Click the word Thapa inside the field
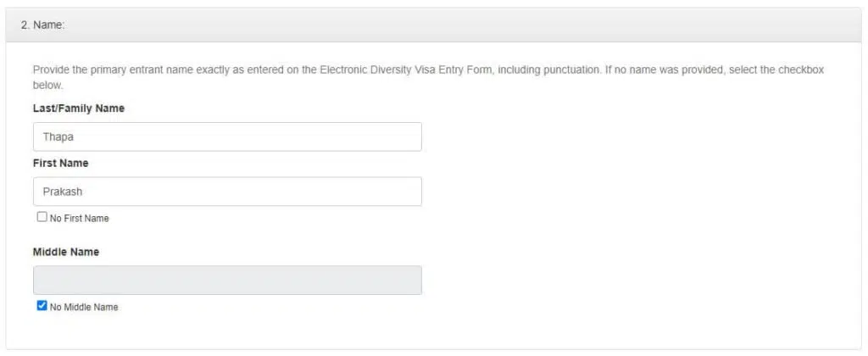The image size is (868, 356). [x=58, y=136]
